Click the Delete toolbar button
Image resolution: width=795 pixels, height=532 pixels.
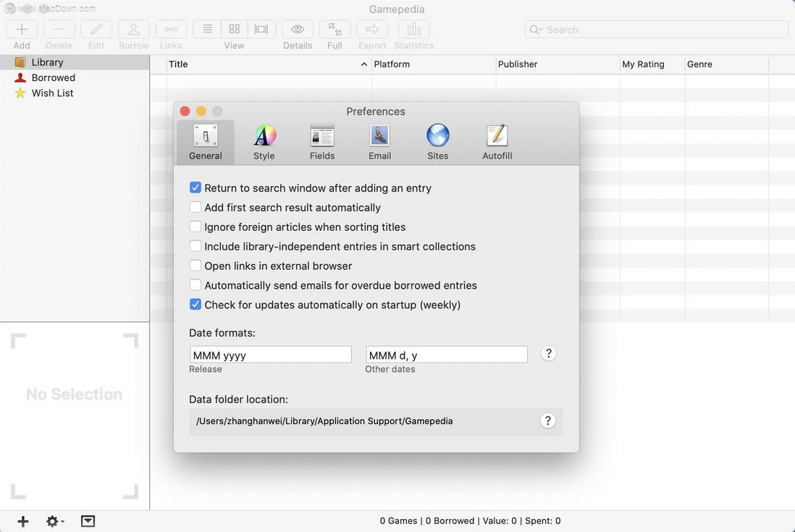59,30
